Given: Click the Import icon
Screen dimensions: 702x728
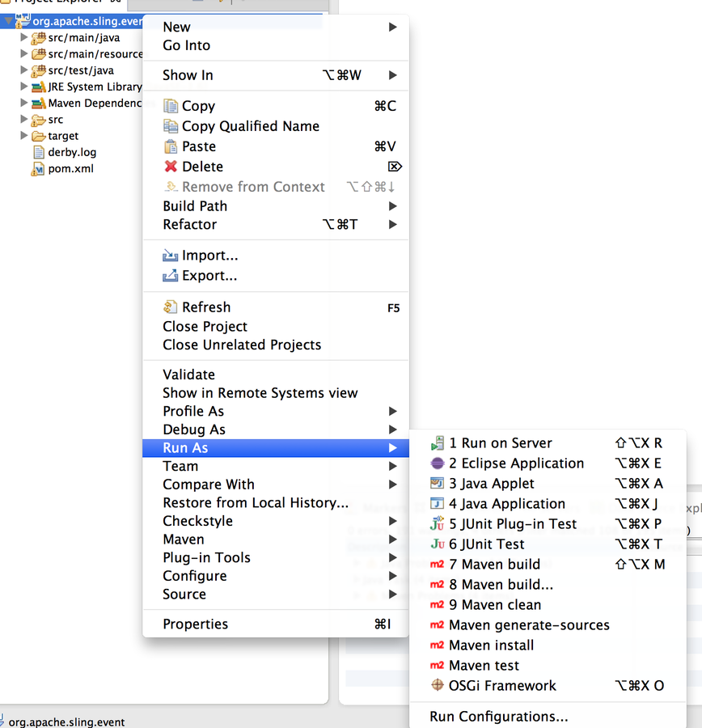Looking at the screenshot, I should click(x=171, y=256).
